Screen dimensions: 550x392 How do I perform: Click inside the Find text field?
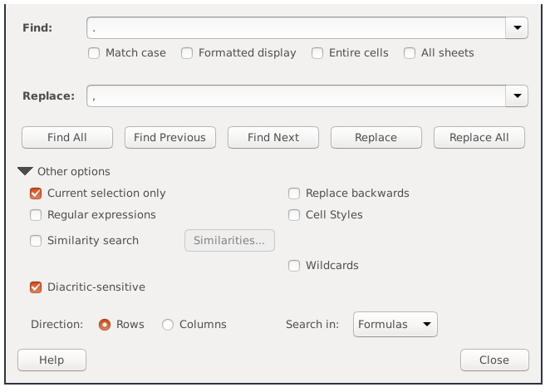click(296, 28)
